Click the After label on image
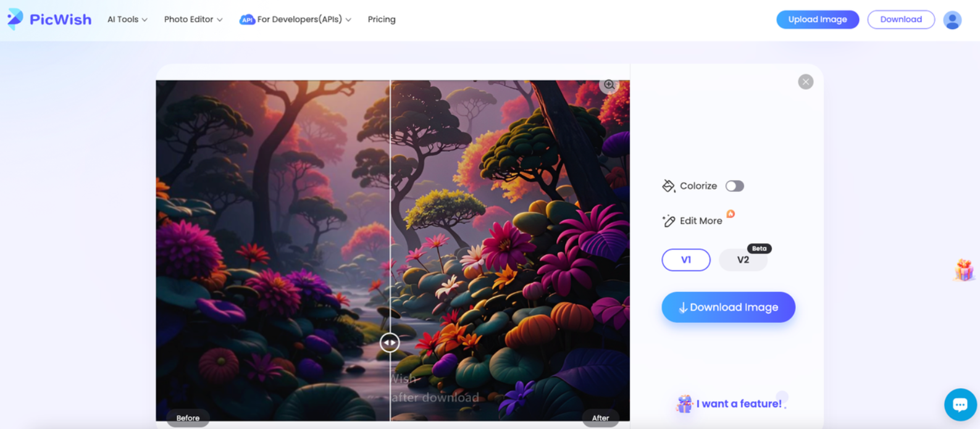 (x=600, y=418)
